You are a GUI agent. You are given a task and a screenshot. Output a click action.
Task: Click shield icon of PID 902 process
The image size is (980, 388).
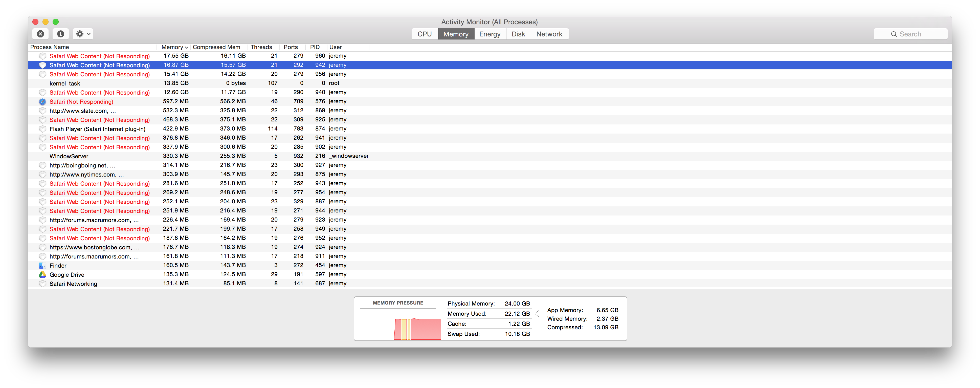(42, 147)
